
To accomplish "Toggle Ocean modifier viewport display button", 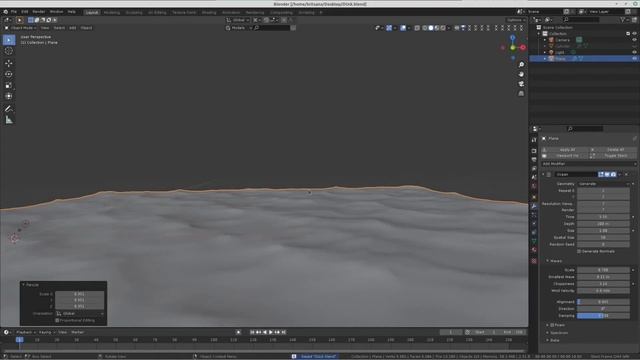I will tap(607, 174).
